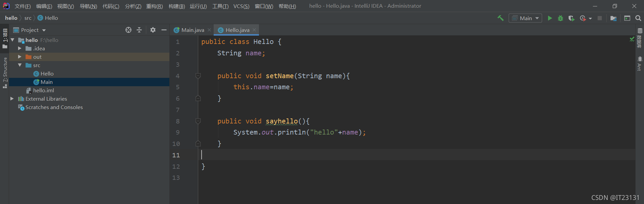Image resolution: width=644 pixels, height=204 pixels.
Task: Collapse the hello project root node
Action: (x=12, y=40)
